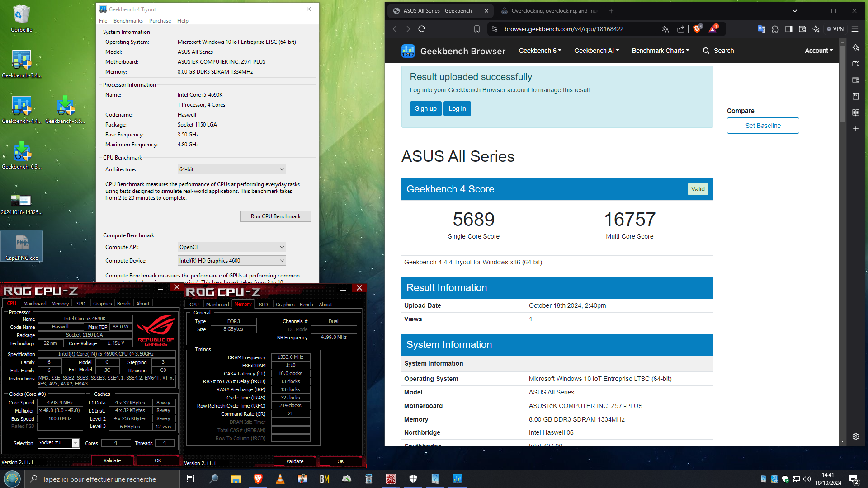Open Leo AI sparkle icon in toolbar
The width and height of the screenshot is (868, 488).
coord(816,29)
